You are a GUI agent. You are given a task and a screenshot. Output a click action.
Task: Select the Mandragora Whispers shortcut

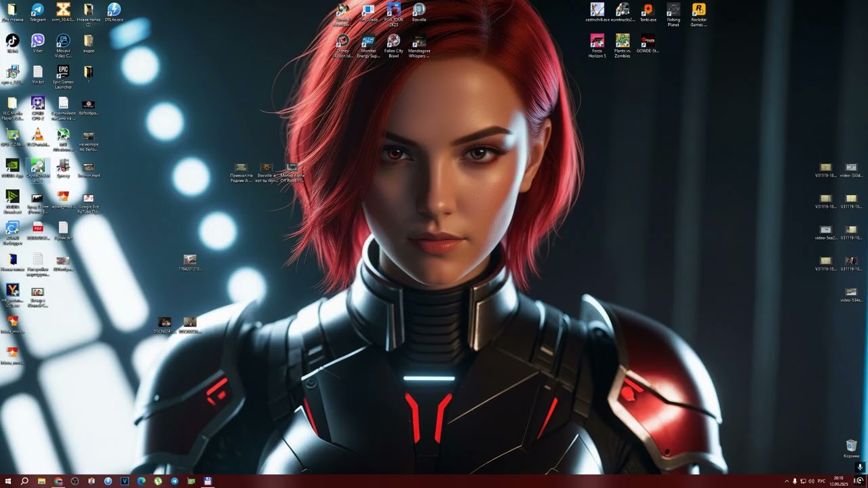pos(419,46)
